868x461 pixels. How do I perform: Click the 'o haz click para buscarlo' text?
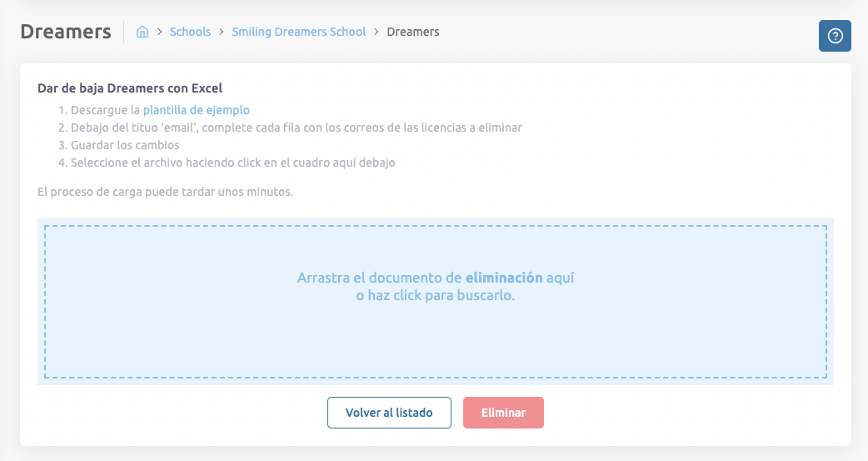(x=435, y=295)
